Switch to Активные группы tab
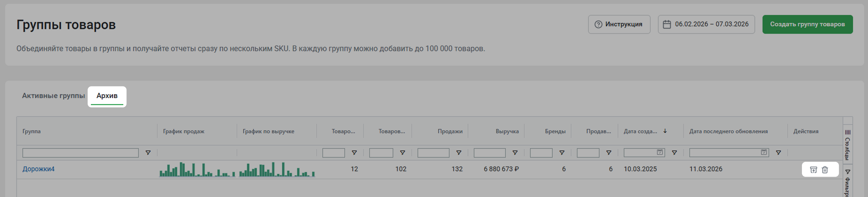This screenshot has width=868, height=197. [x=53, y=96]
